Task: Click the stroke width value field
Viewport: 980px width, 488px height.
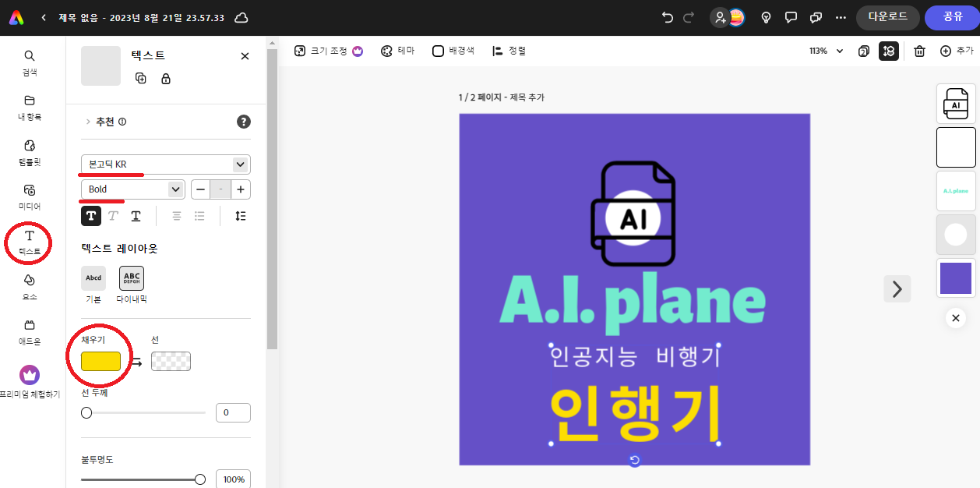Action: (233, 412)
